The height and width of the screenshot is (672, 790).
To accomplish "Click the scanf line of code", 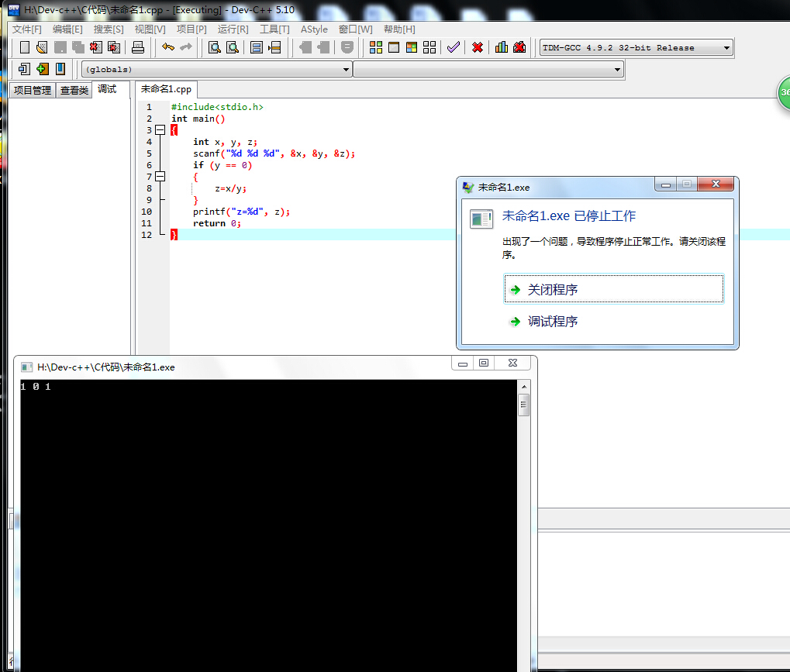I will coord(274,153).
